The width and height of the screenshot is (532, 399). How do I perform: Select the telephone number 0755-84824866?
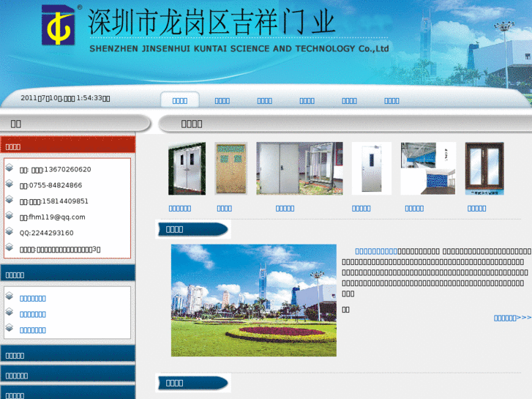56,185
